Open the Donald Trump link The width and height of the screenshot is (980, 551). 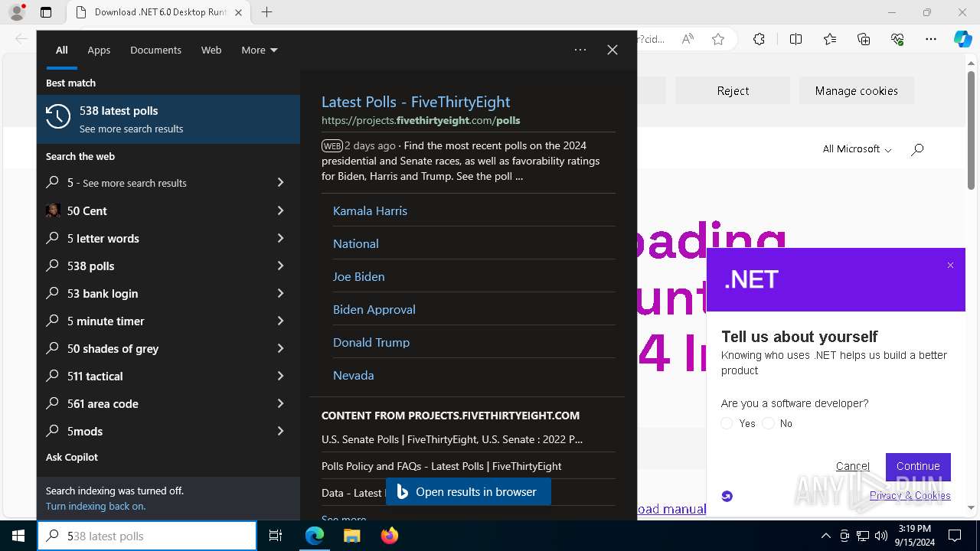point(371,342)
